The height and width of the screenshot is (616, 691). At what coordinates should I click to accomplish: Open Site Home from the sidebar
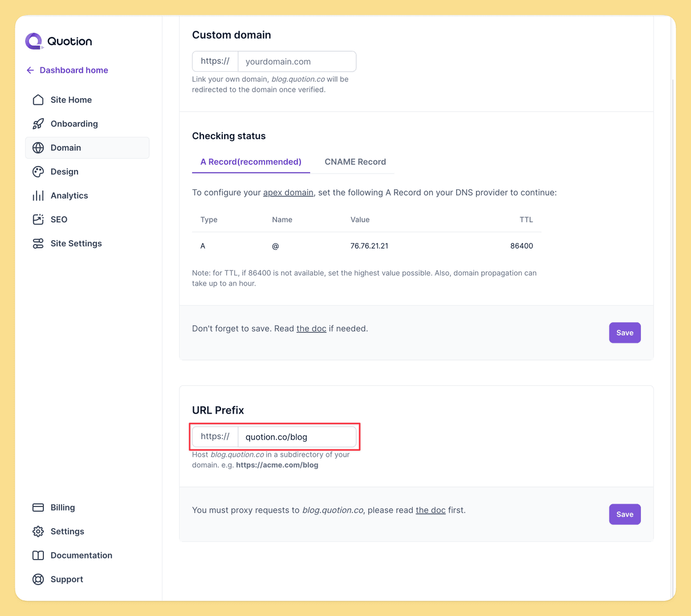point(38,100)
